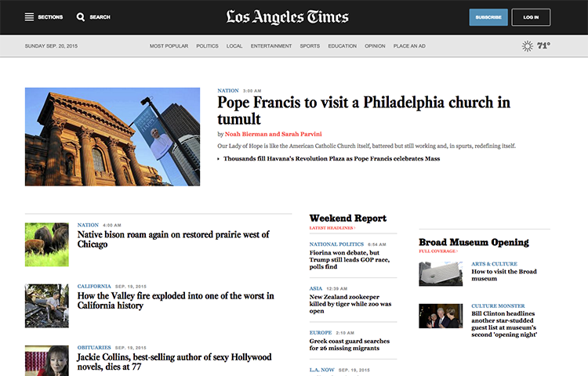The image size is (588, 376).
Task: Click the Our Lady of Hope summary text
Action: click(x=366, y=146)
